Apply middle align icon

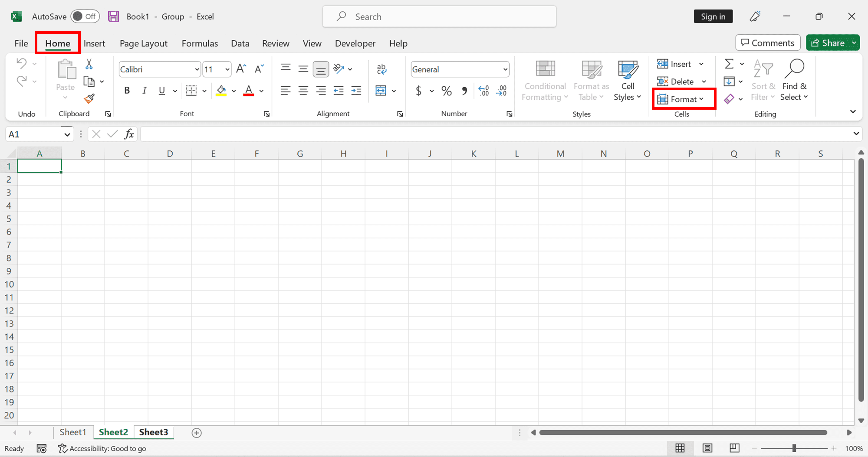pyautogui.click(x=303, y=69)
